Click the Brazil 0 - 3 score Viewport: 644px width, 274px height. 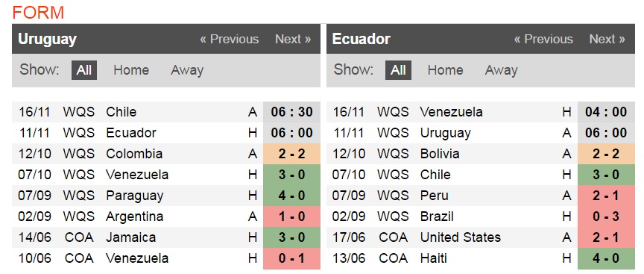coord(606,217)
